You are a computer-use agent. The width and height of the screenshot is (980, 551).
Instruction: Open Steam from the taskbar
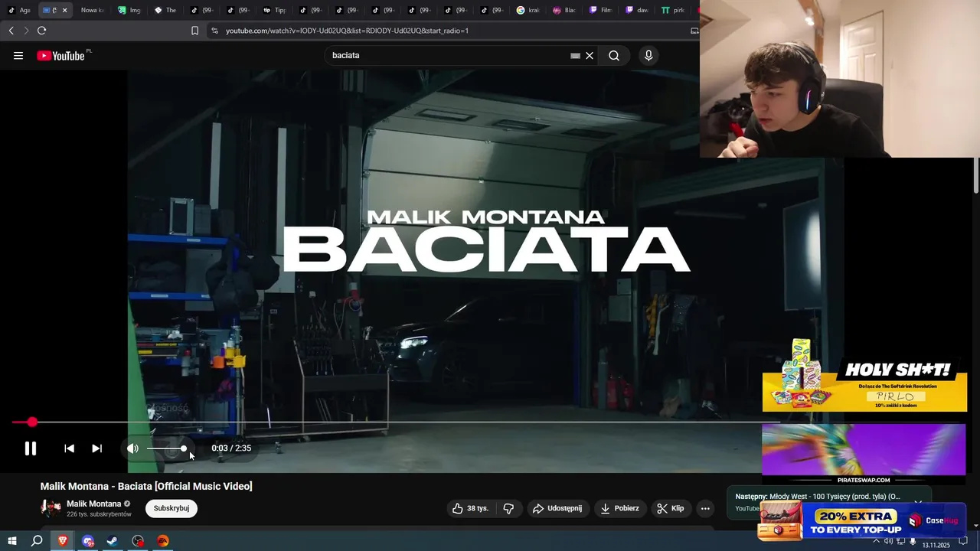[113, 541]
